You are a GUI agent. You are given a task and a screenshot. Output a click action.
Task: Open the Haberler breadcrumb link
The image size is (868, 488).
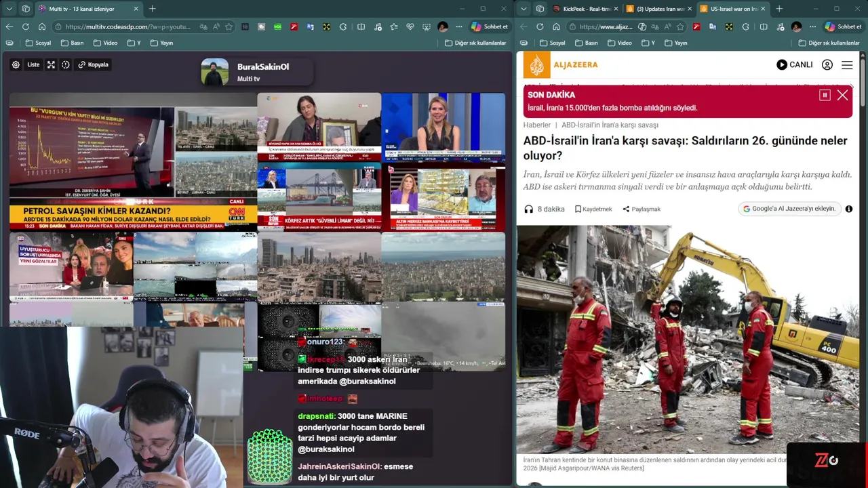(537, 125)
